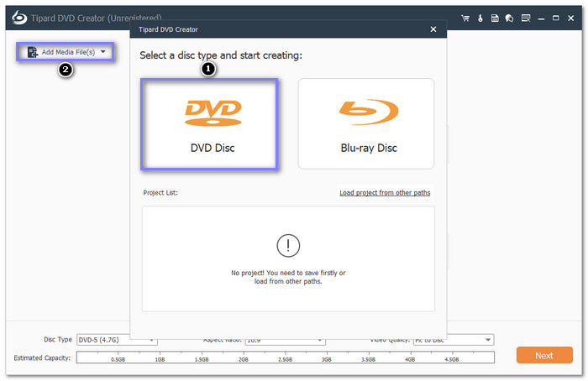Screen dimensions: 588x381
Task: Open the Aspect Ratio dropdown
Action: pyautogui.click(x=285, y=340)
